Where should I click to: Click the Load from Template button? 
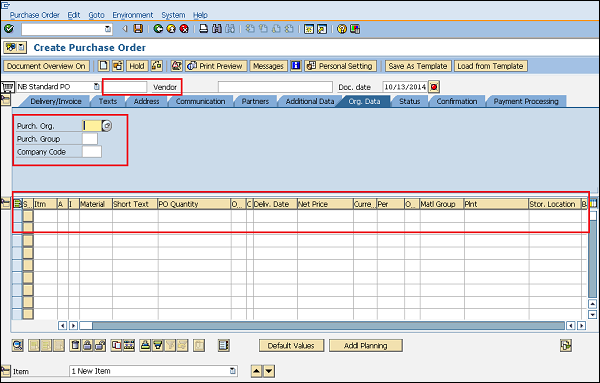(x=490, y=66)
